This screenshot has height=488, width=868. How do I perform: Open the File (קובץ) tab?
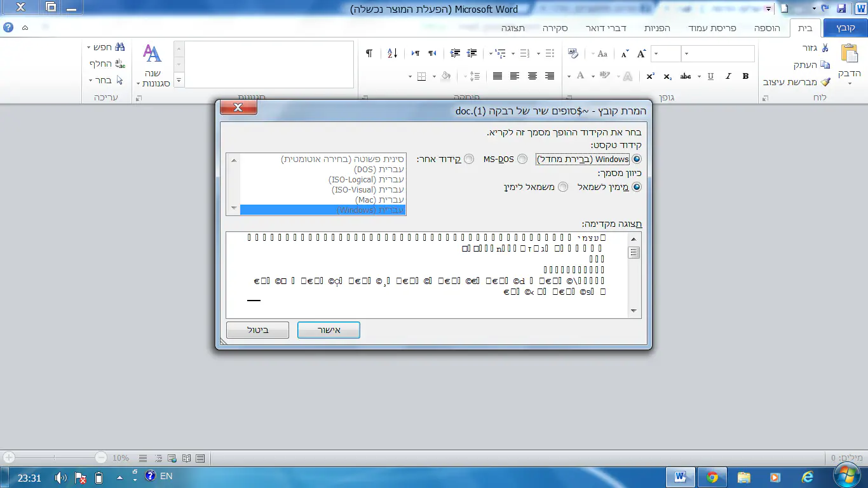click(845, 29)
